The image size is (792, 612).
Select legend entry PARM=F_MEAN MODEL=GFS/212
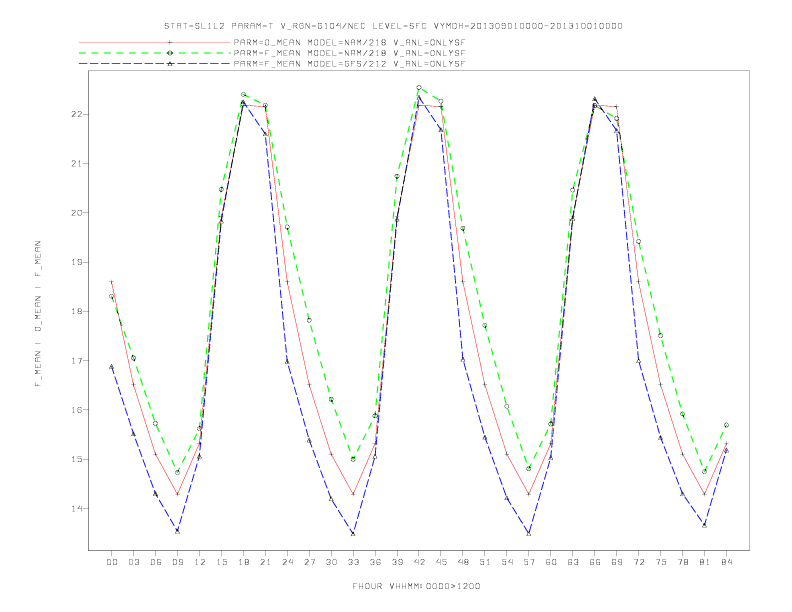tap(349, 64)
